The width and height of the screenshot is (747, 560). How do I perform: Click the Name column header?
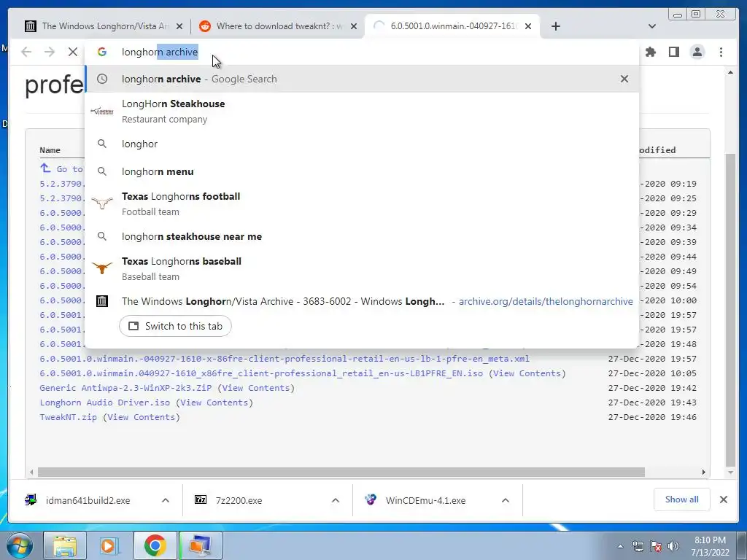[50, 150]
